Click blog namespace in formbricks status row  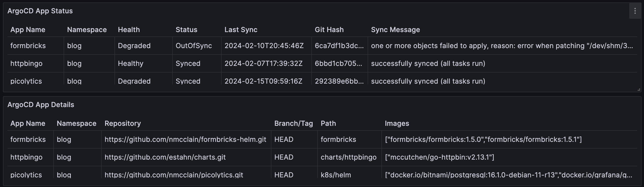(74, 46)
